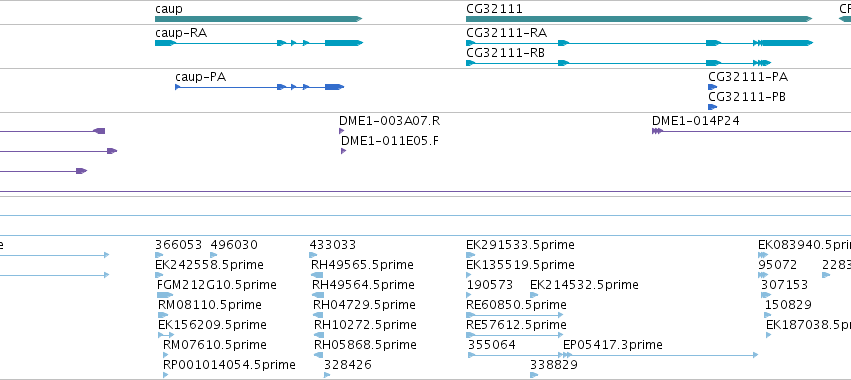Screen dimensions: 851x380
Task: Select RH49565.5prime EST
Action: click(x=362, y=265)
